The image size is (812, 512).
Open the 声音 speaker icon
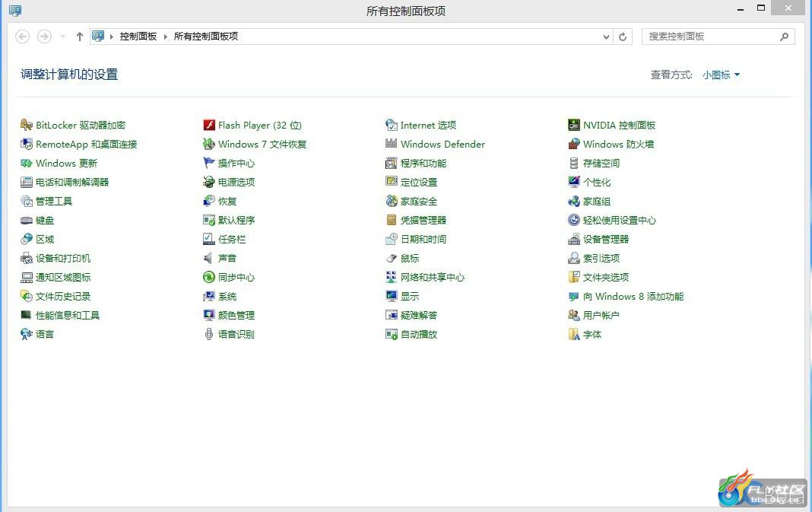coord(208,258)
